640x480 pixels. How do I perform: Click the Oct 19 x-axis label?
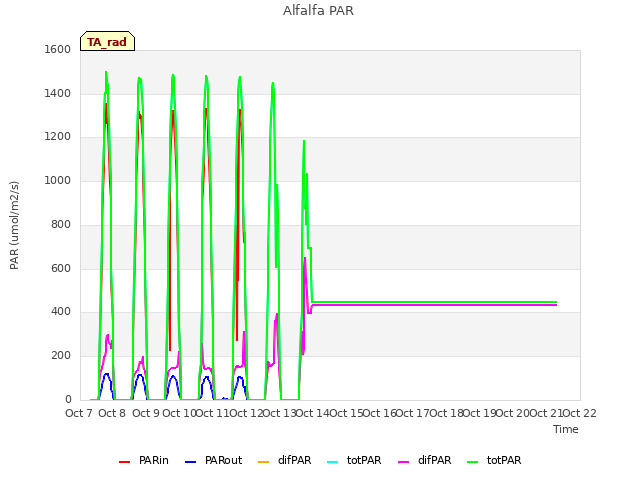tap(480, 413)
